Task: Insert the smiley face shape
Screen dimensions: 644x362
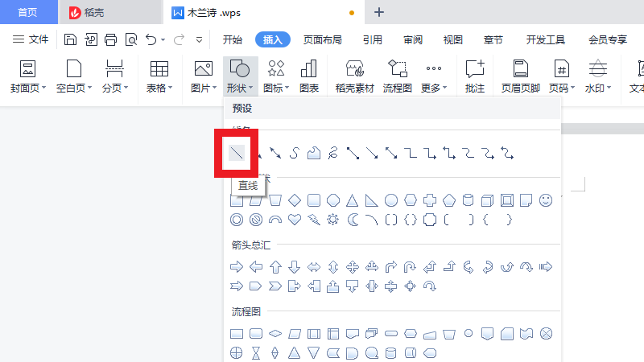Action: click(546, 200)
